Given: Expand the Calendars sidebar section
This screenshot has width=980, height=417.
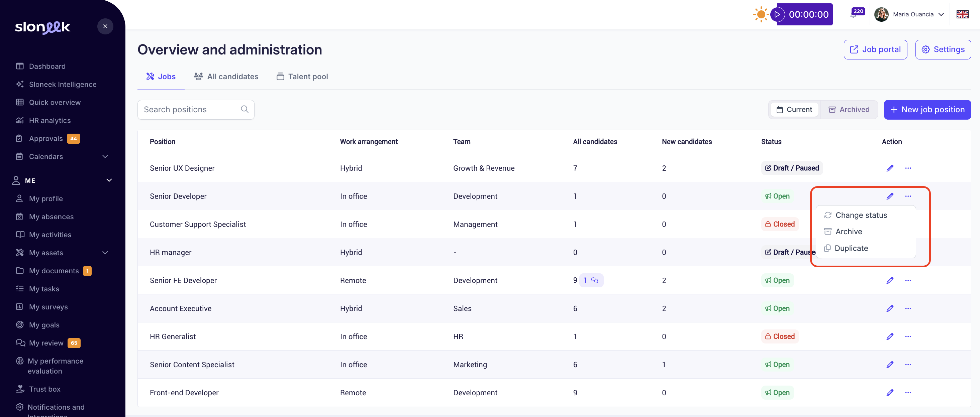Looking at the screenshot, I should click(105, 157).
